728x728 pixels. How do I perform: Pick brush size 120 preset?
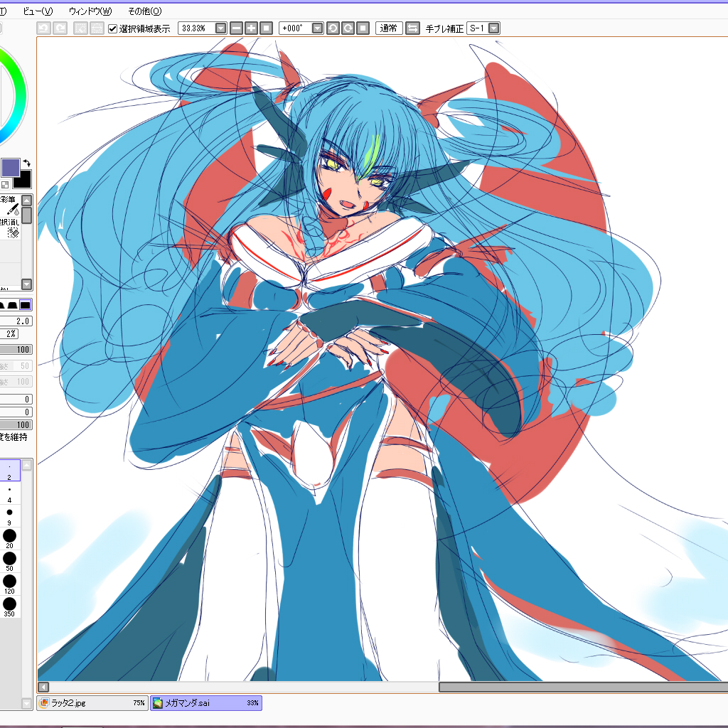[9, 584]
